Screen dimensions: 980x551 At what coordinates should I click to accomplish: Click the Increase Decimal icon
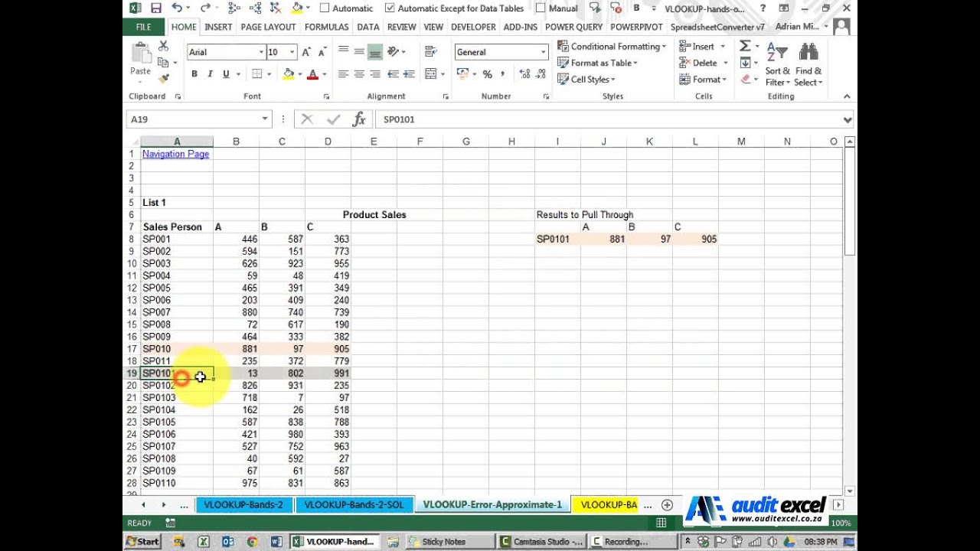click(x=524, y=74)
